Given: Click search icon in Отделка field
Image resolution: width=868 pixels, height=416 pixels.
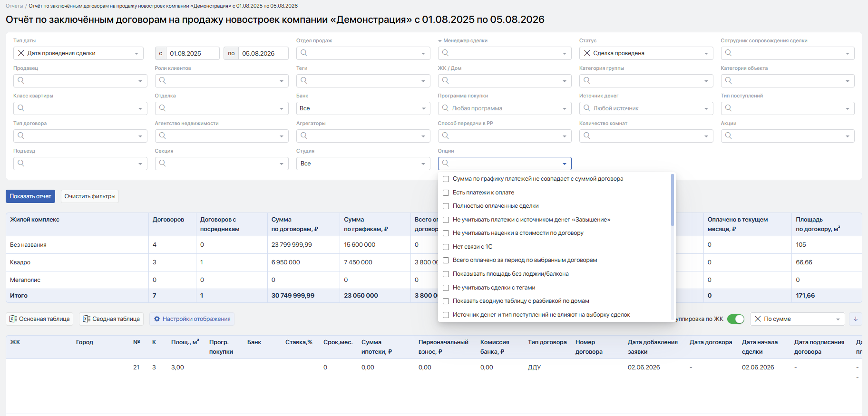Looking at the screenshot, I should coord(163,108).
